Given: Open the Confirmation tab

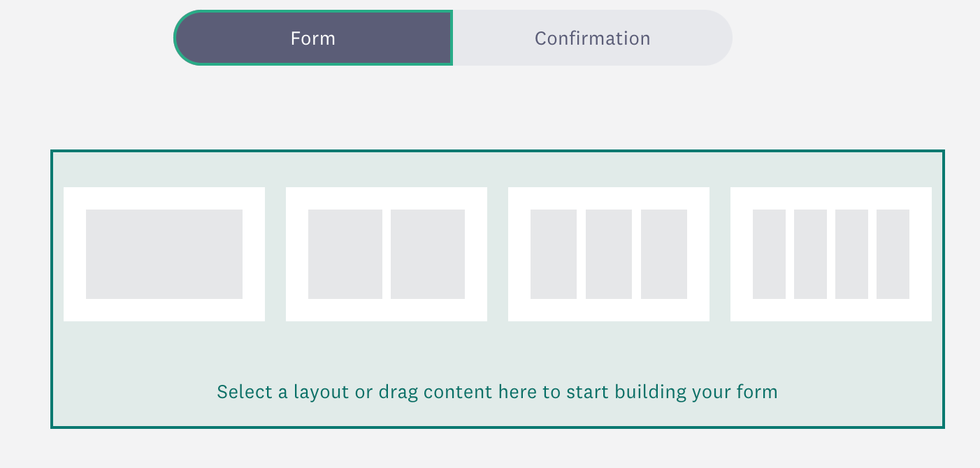Looking at the screenshot, I should (593, 38).
